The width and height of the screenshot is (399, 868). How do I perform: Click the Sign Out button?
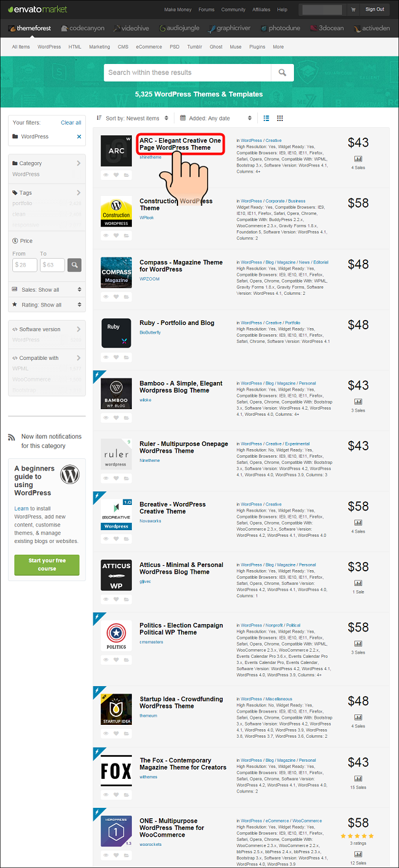374,9
